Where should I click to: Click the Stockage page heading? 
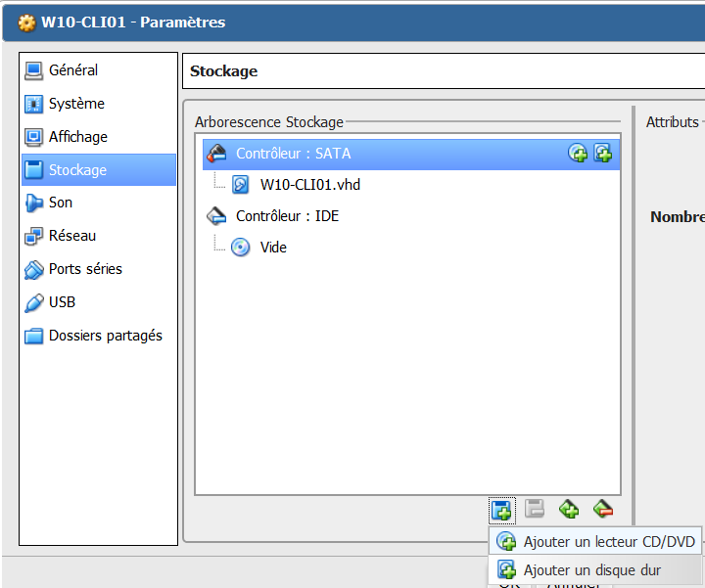pos(224,71)
